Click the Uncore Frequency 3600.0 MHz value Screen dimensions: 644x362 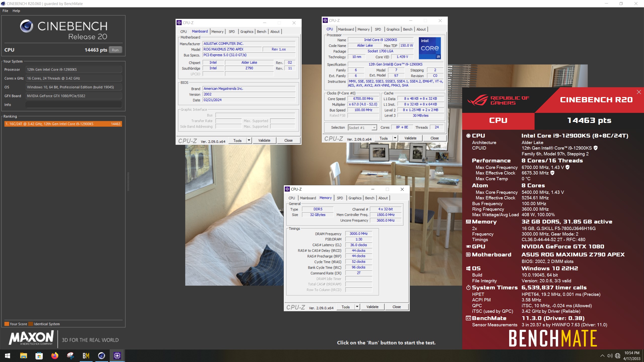pyautogui.click(x=385, y=220)
